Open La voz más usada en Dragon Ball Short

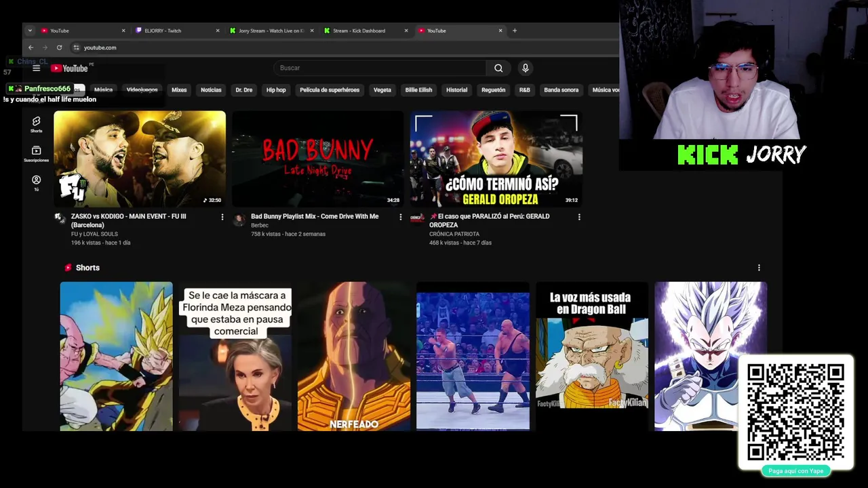592,357
